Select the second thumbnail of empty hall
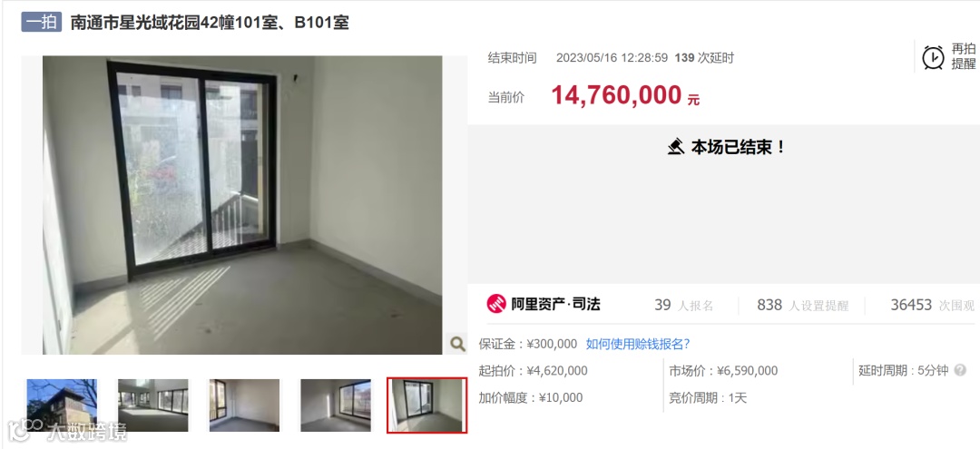 click(153, 405)
